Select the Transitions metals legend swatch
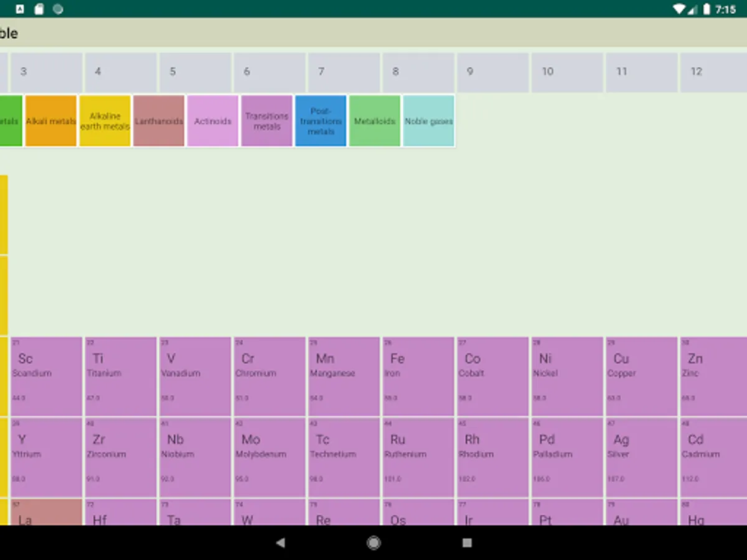 click(x=267, y=121)
